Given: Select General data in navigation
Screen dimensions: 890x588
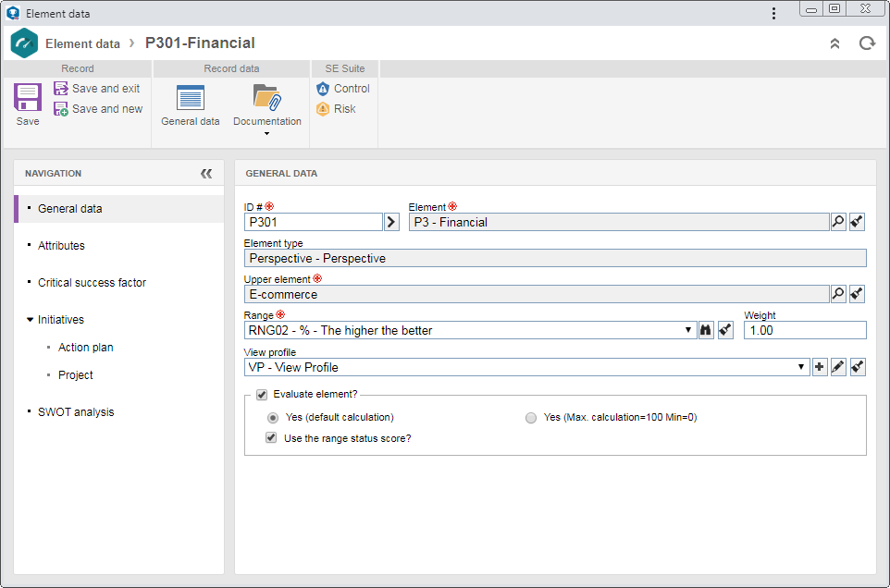Looking at the screenshot, I should [x=119, y=209].
